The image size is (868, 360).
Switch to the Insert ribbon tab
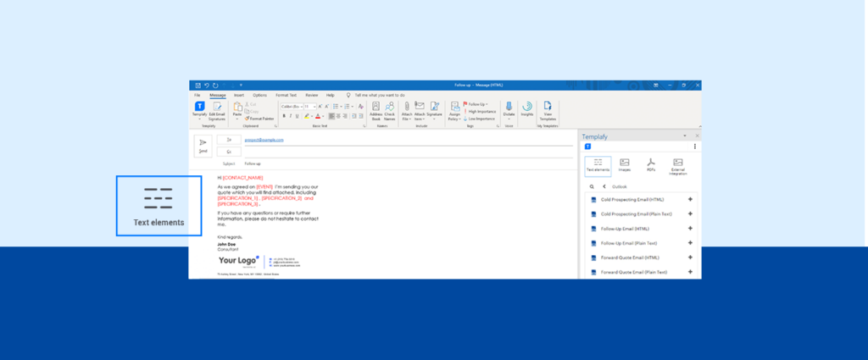pos(239,95)
